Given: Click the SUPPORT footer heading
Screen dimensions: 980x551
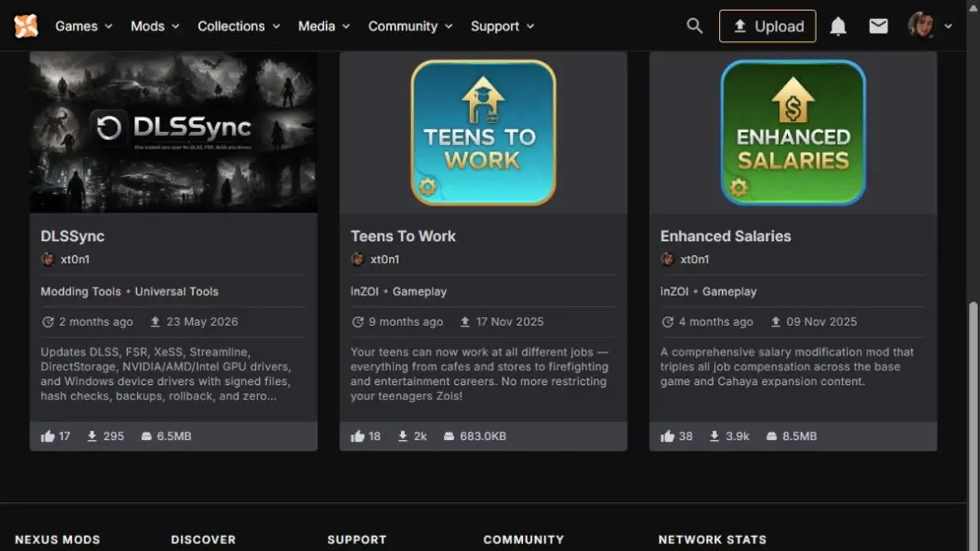Looking at the screenshot, I should (x=357, y=540).
